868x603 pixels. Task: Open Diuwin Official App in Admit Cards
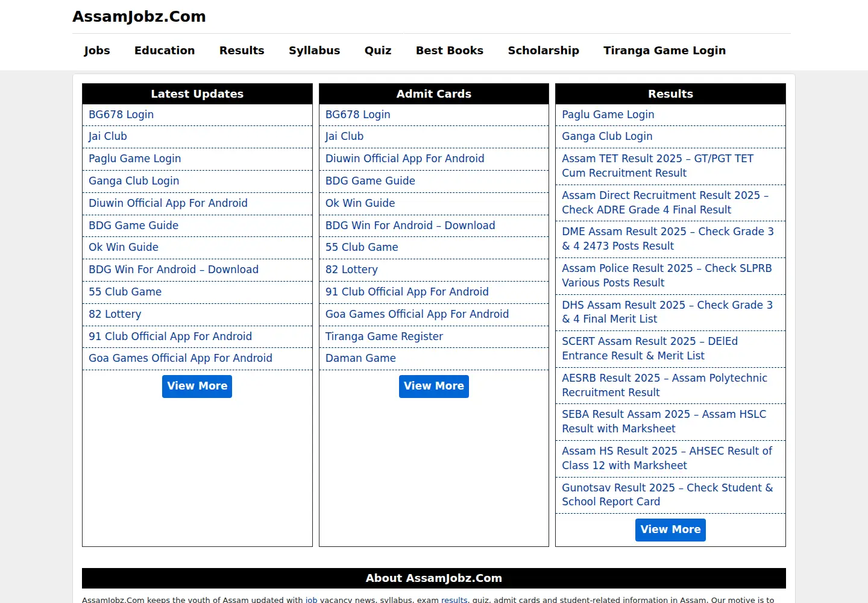(405, 159)
